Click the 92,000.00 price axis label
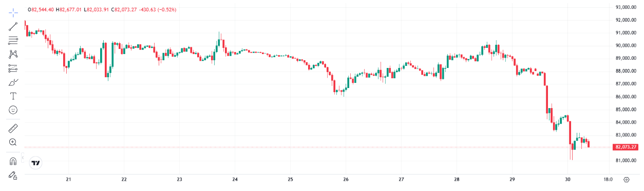Viewport: 644px width, 191px height. coord(626,20)
